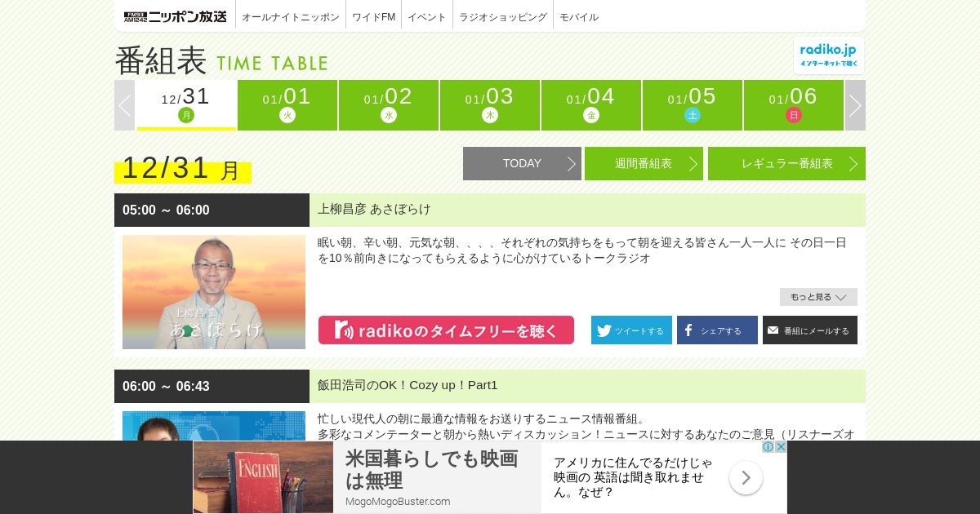Open モバイル menu item
The width and height of the screenshot is (980, 514).
(x=579, y=17)
